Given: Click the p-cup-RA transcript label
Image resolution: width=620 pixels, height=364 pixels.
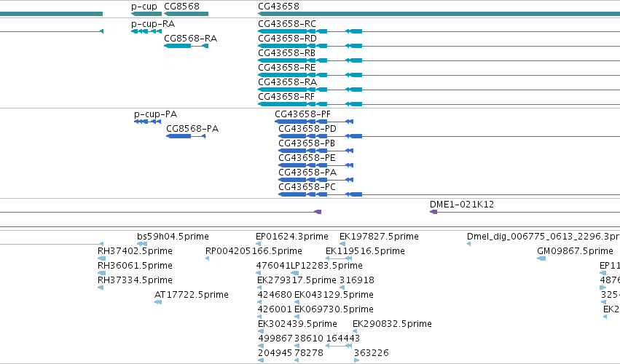Looking at the screenshot, I should [152, 24].
